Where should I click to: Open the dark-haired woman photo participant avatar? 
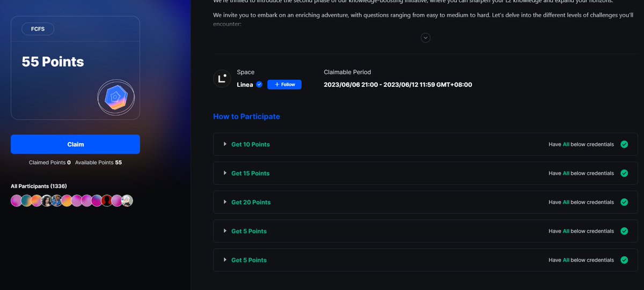coord(47,200)
